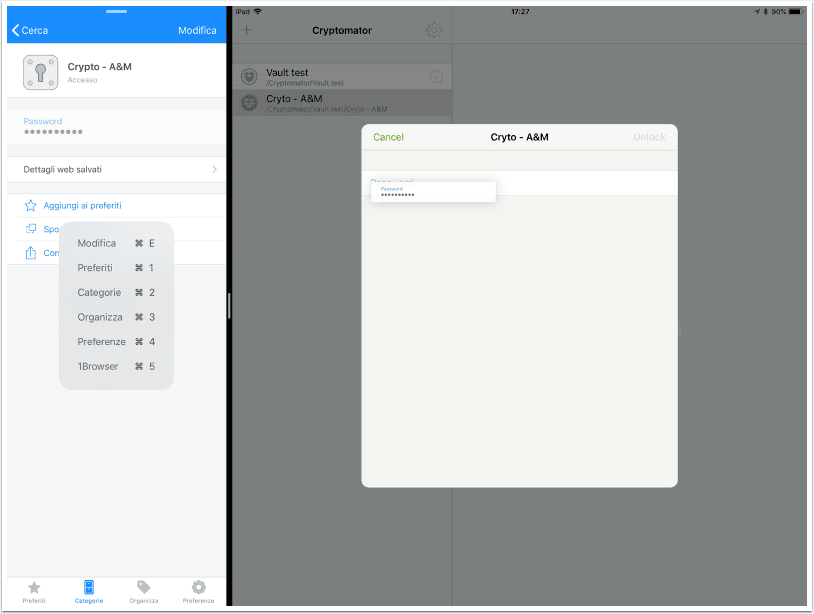The image size is (814, 614).
Task: Switch to the Categorie tab
Action: [89, 592]
